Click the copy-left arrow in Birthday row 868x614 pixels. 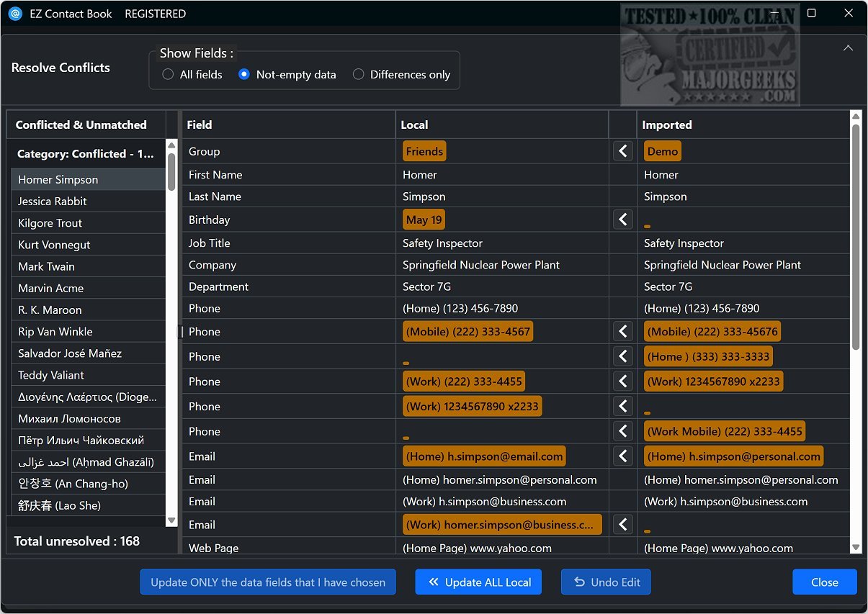pyautogui.click(x=623, y=220)
